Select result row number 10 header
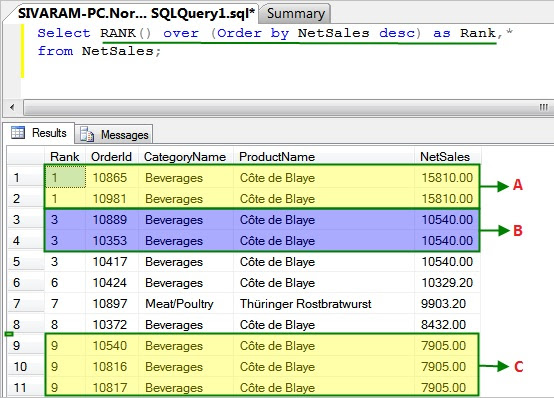 (x=26, y=367)
